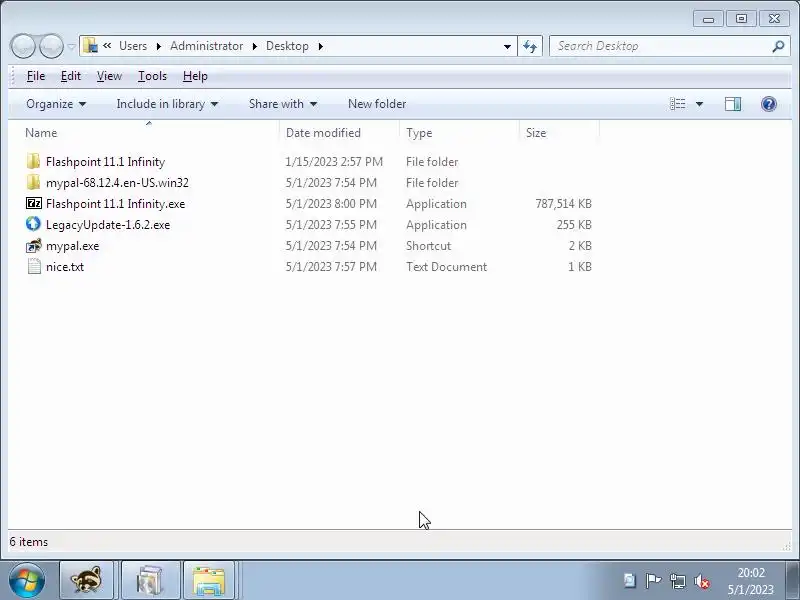Open Explorer Help question mark
This screenshot has width=800, height=600.
point(768,104)
